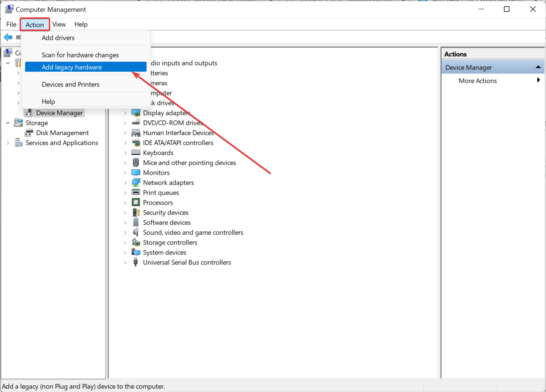This screenshot has width=546, height=392.
Task: Select DVD/CD-ROM drives label
Action: click(x=173, y=123)
